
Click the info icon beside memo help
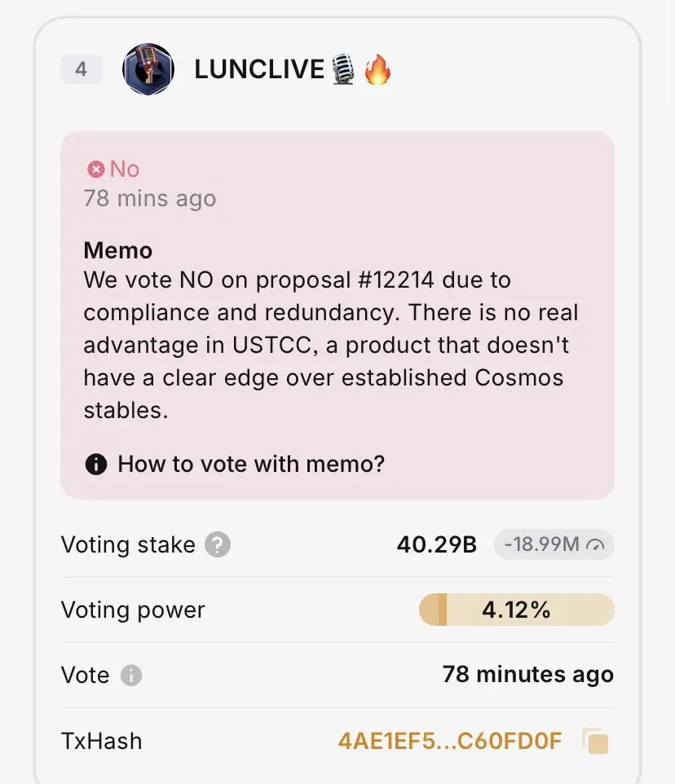(95, 465)
